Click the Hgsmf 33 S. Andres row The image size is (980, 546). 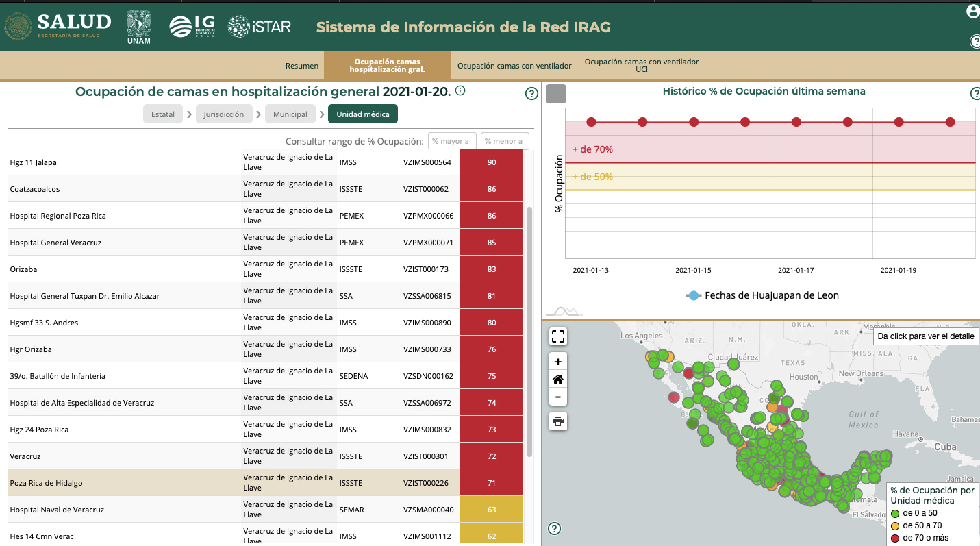pyautogui.click(x=265, y=323)
